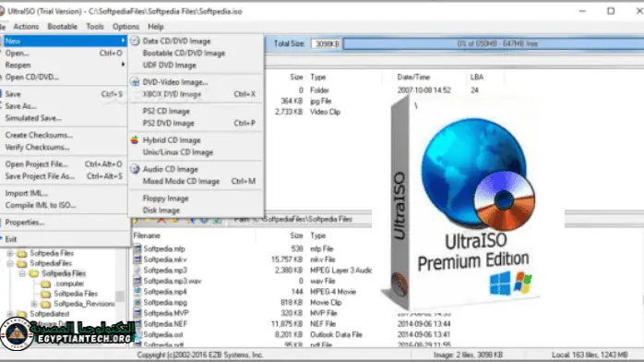Viewport: 644px width, 362px height.
Task: Select Mixed Mode CD Image item
Action: [x=196, y=181]
